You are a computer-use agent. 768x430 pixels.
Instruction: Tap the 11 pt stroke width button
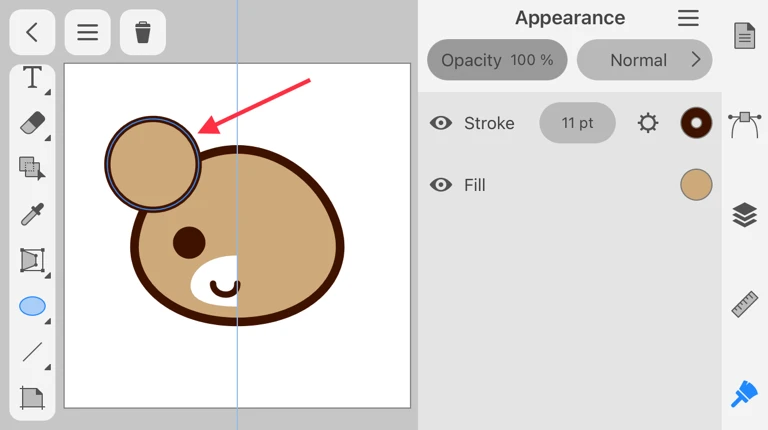click(x=577, y=123)
